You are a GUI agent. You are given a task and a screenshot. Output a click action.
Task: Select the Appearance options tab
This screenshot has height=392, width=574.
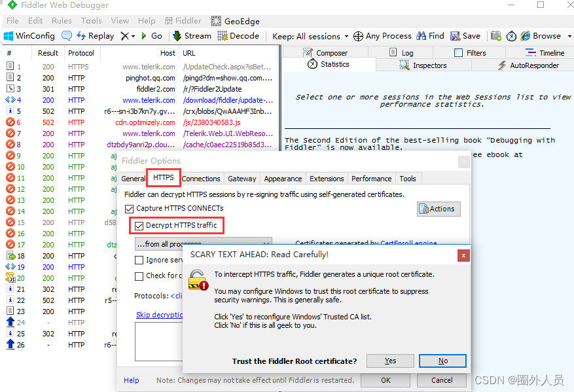[x=283, y=179]
